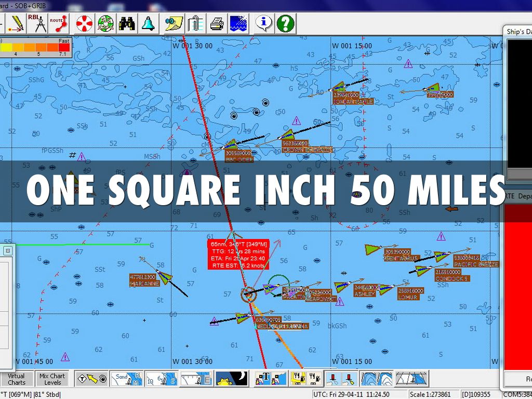The height and width of the screenshot is (399, 532).
Task: Click the blue info speech bubble icon
Action: point(264,23)
